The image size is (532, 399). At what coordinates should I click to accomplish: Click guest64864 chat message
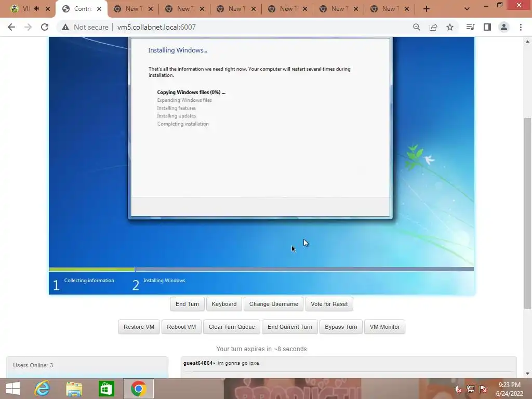pos(221,363)
